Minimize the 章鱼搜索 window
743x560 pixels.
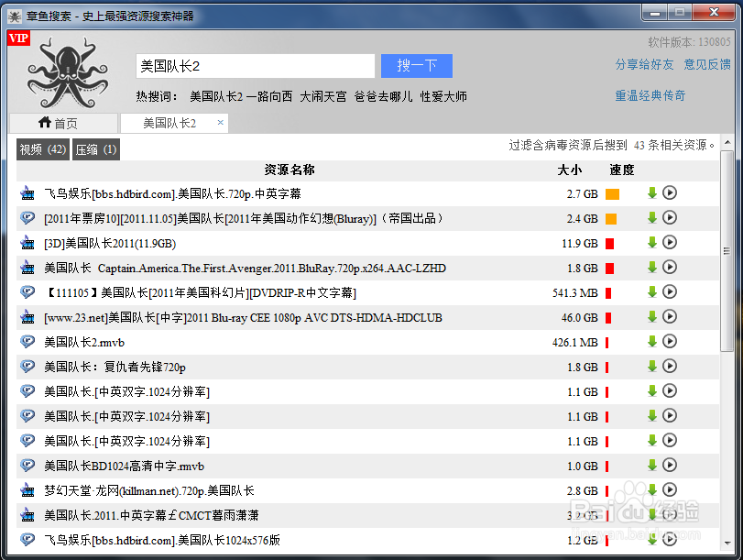pos(655,12)
